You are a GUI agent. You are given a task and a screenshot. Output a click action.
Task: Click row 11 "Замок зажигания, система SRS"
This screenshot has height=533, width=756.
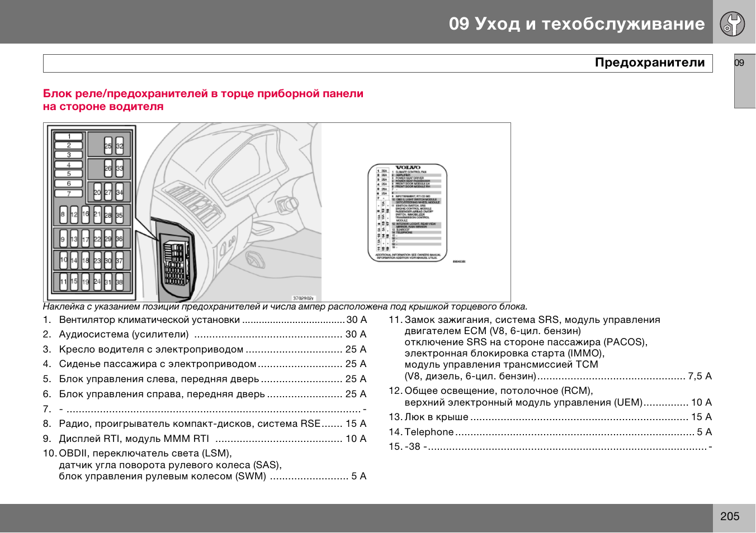tap(525, 320)
